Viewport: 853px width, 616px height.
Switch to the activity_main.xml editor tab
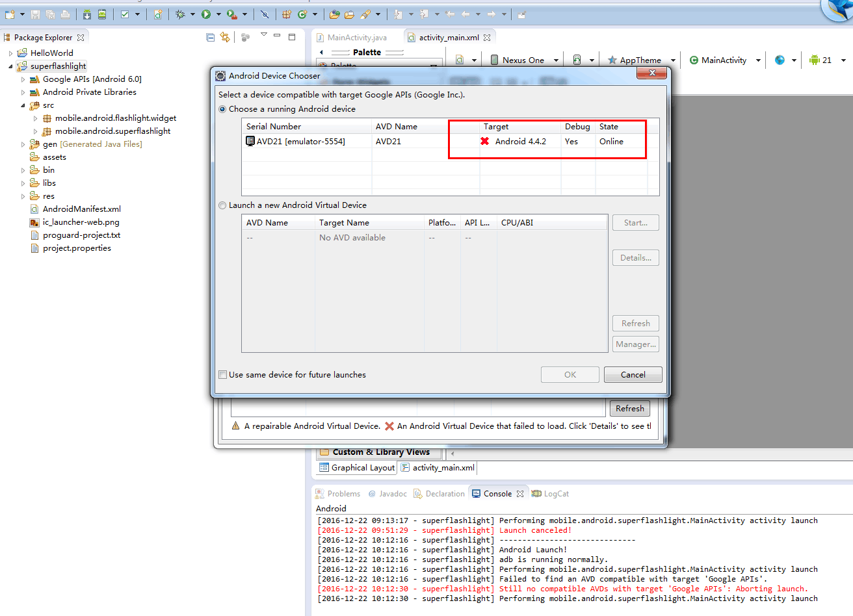[x=449, y=38]
